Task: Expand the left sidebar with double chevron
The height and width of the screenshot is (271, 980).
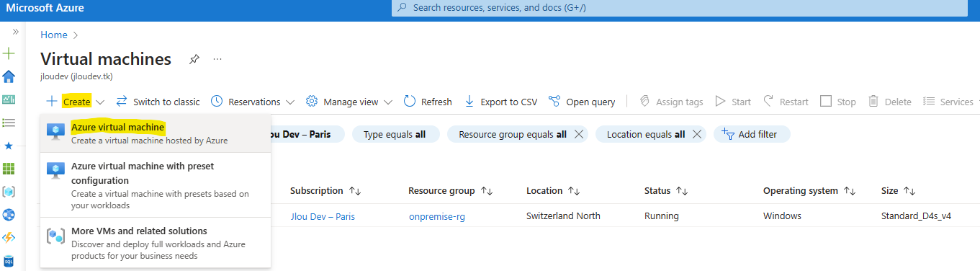Action: 16,32
